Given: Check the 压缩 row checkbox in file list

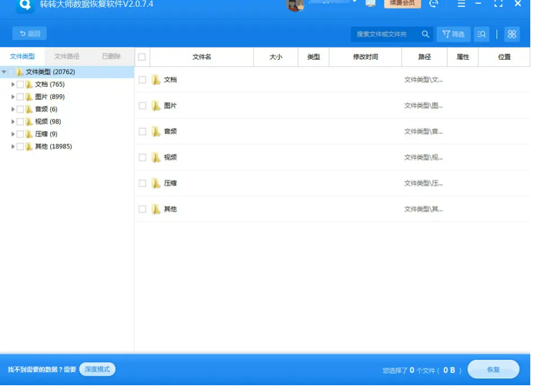Looking at the screenshot, I should [142, 183].
